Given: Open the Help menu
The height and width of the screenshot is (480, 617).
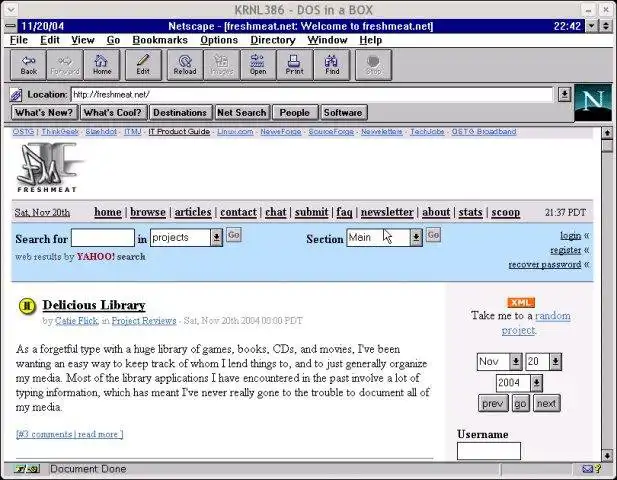Looking at the screenshot, I should (370, 40).
